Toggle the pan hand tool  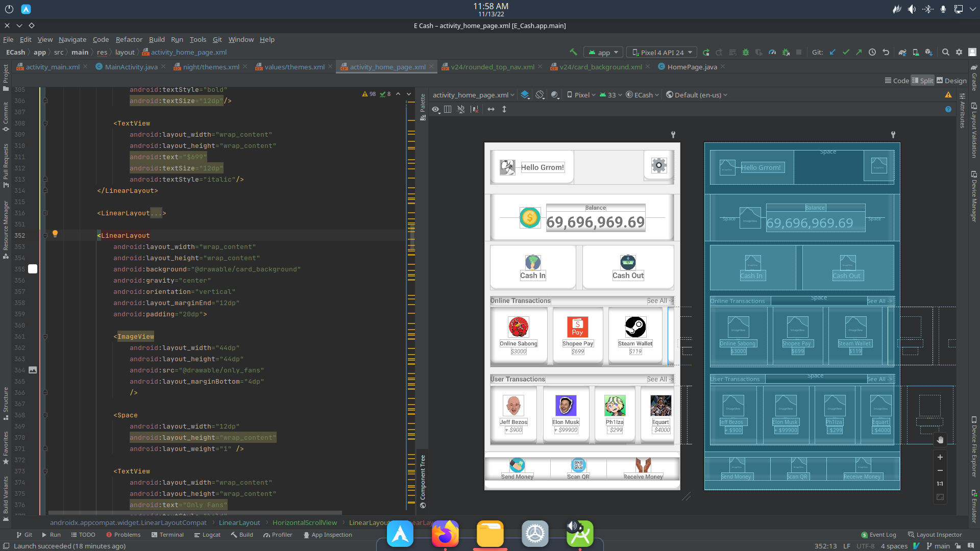point(940,440)
